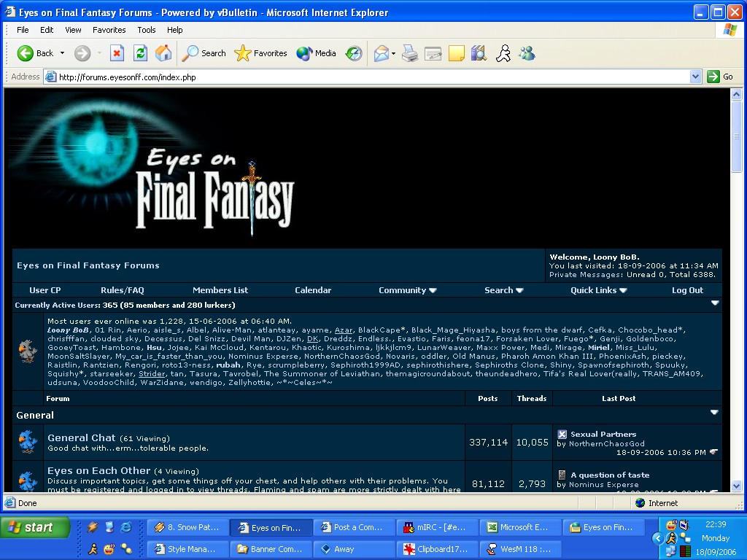This screenshot has width=747, height=560.
Task: Open User CP link
Action: pyautogui.click(x=44, y=290)
